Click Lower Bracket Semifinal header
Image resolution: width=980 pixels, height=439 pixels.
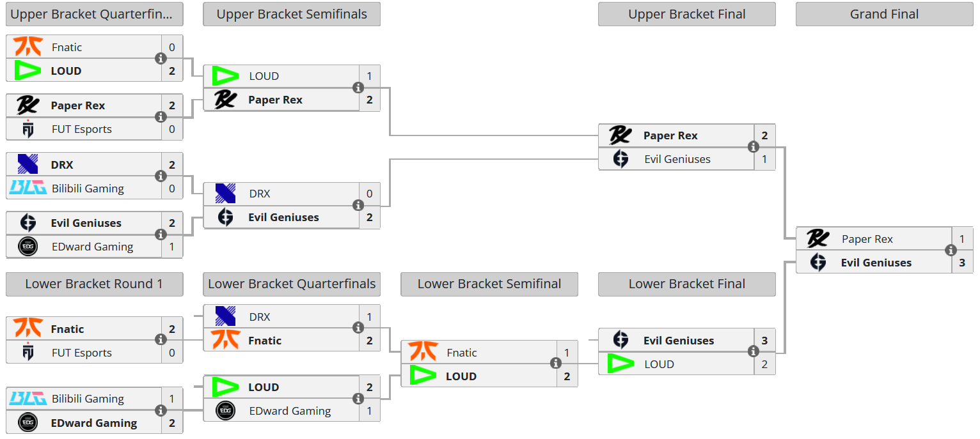tap(489, 284)
